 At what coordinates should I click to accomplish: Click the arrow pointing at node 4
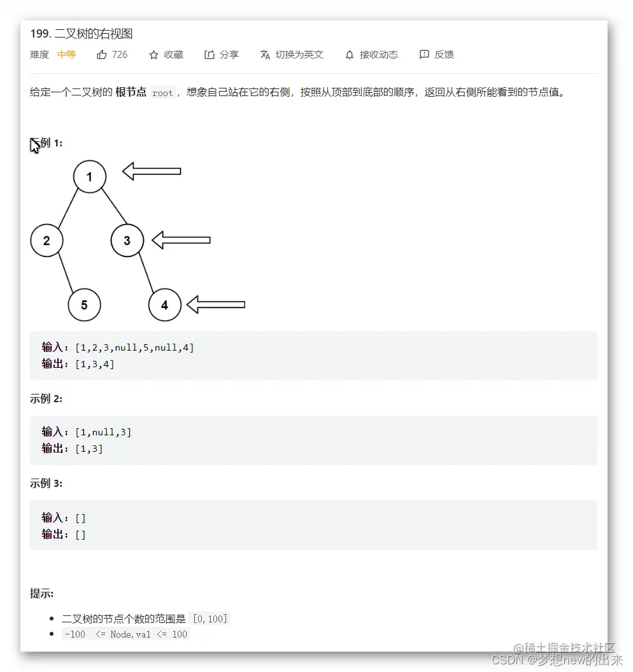(x=217, y=304)
